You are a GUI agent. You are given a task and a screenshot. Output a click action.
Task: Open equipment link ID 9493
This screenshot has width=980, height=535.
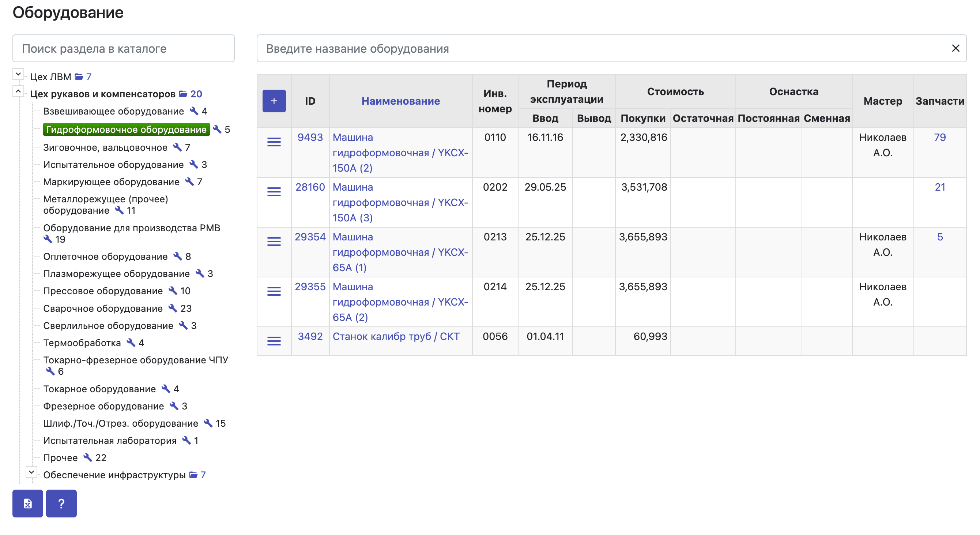point(310,138)
